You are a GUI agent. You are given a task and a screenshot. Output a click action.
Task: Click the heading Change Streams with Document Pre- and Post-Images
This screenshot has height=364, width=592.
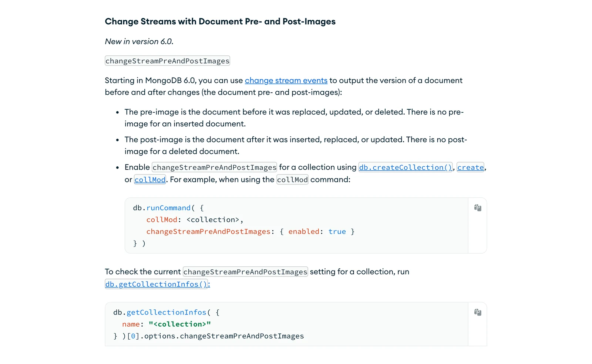[220, 21]
